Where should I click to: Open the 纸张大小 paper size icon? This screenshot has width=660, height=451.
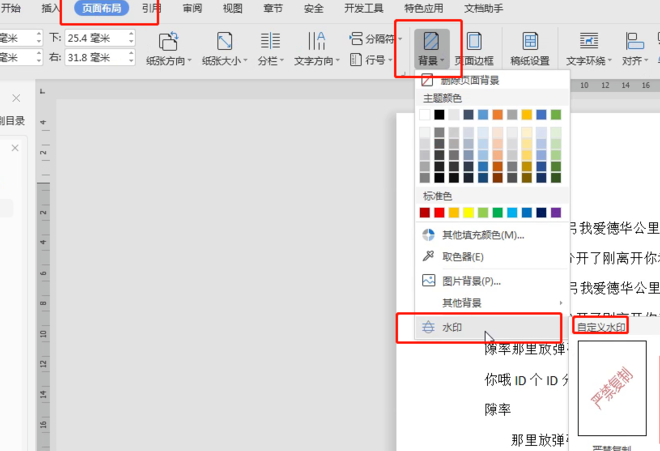(224, 42)
